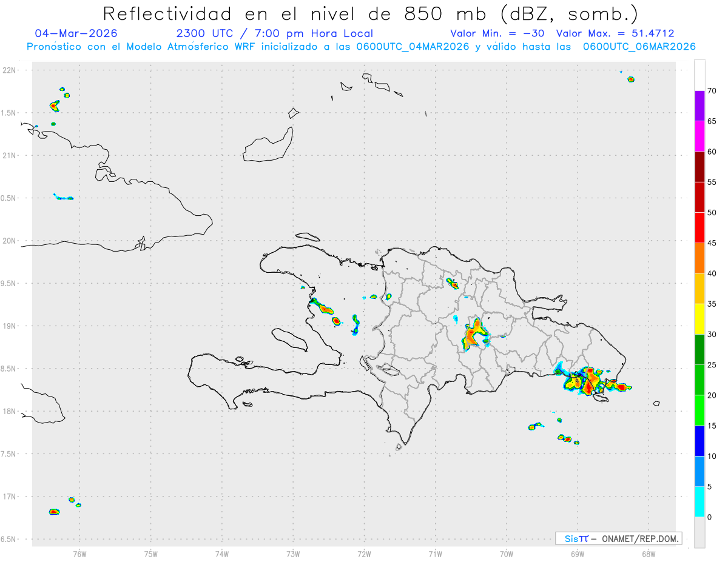Image resolution: width=728 pixels, height=562 pixels.
Task: Click the dark blue 10-15 dBZ band
Action: [699, 441]
